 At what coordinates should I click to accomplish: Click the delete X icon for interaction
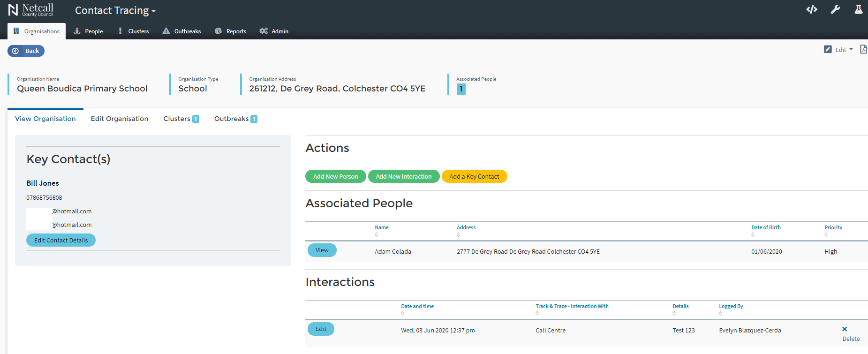pyautogui.click(x=845, y=329)
